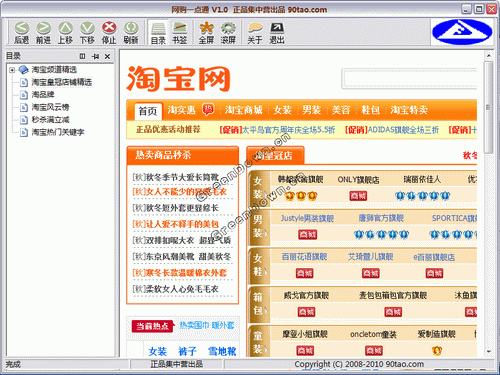Expand the 淘宝频道精选 tree node

(12, 70)
